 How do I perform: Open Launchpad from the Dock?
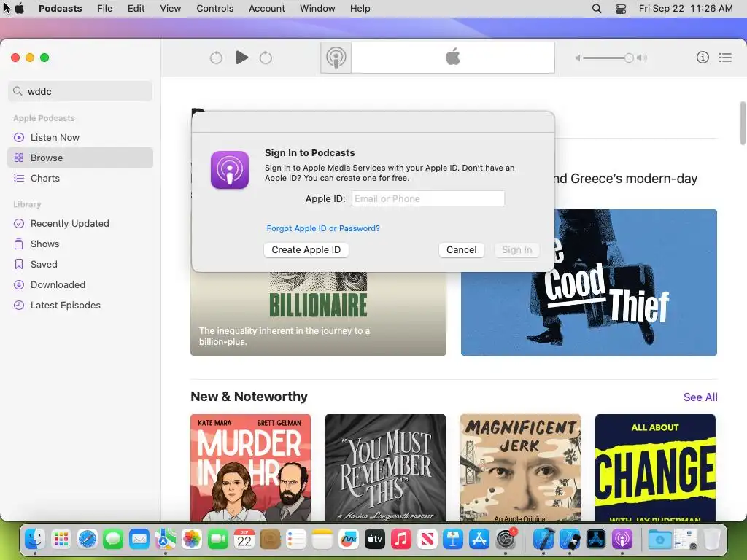coord(61,539)
